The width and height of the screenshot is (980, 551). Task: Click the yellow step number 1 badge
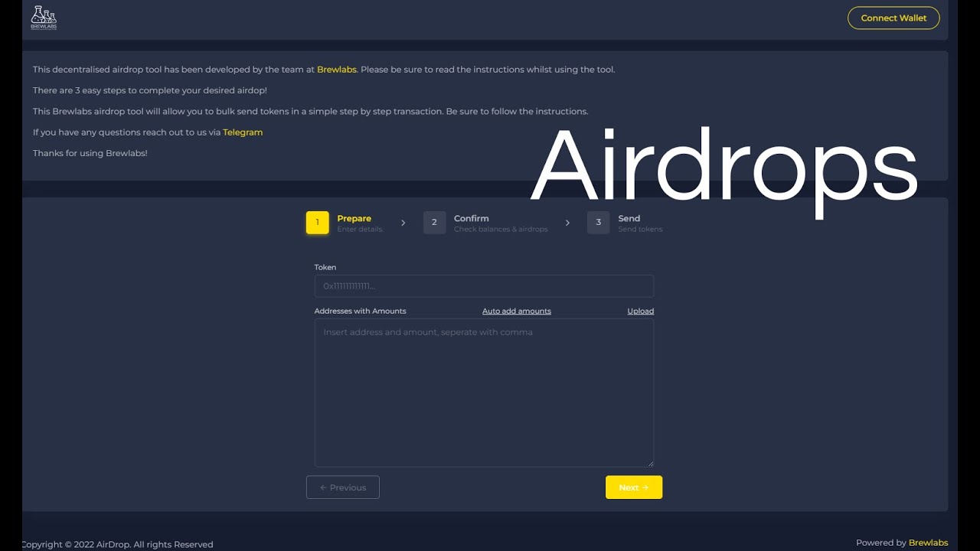pos(318,223)
